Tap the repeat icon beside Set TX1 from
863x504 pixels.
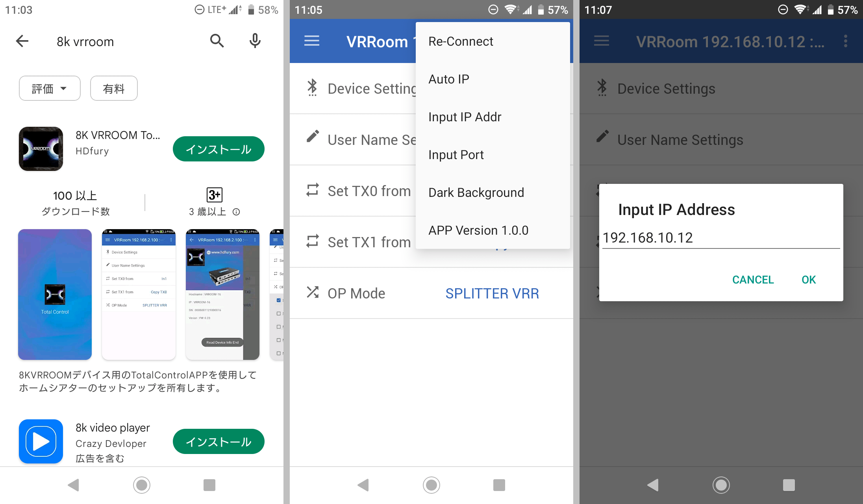coord(313,241)
